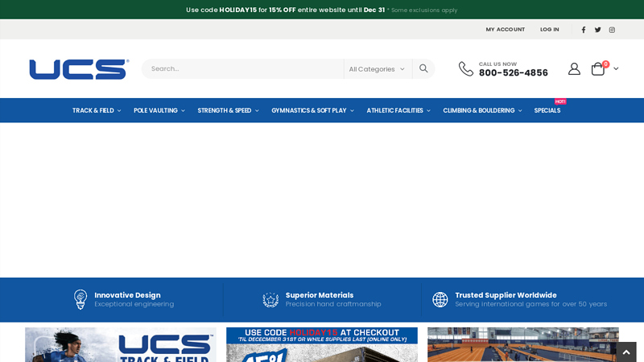Viewport: 644px width, 362px height.
Task: Click the Superior Materials badge icon
Action: [x=270, y=299]
